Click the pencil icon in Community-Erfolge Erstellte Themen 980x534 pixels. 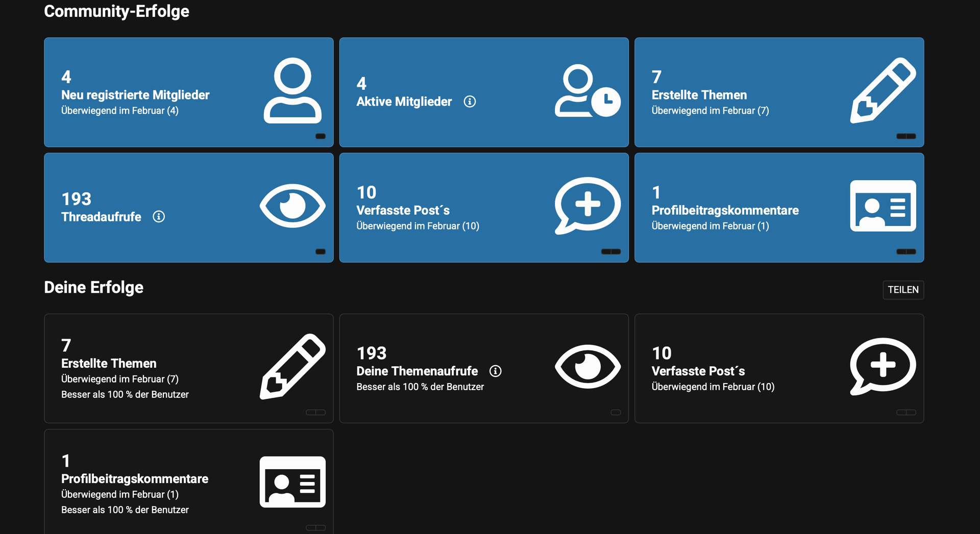pos(883,91)
